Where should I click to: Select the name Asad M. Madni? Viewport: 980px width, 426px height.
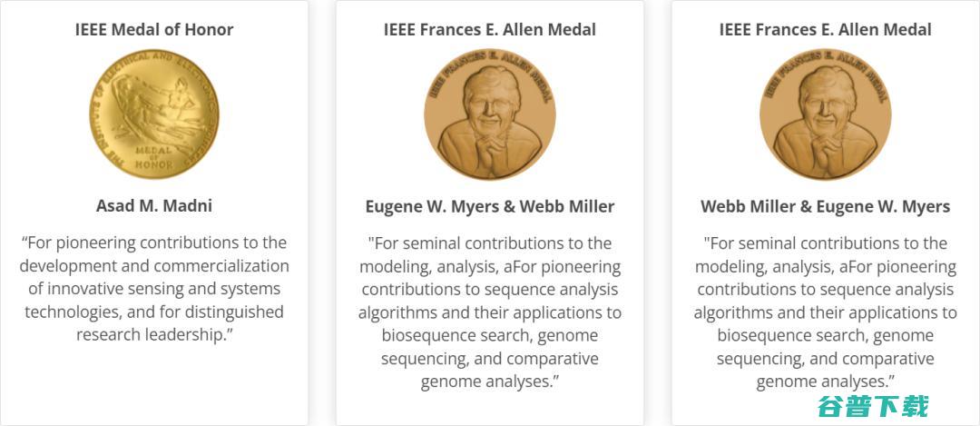pyautogui.click(x=153, y=206)
